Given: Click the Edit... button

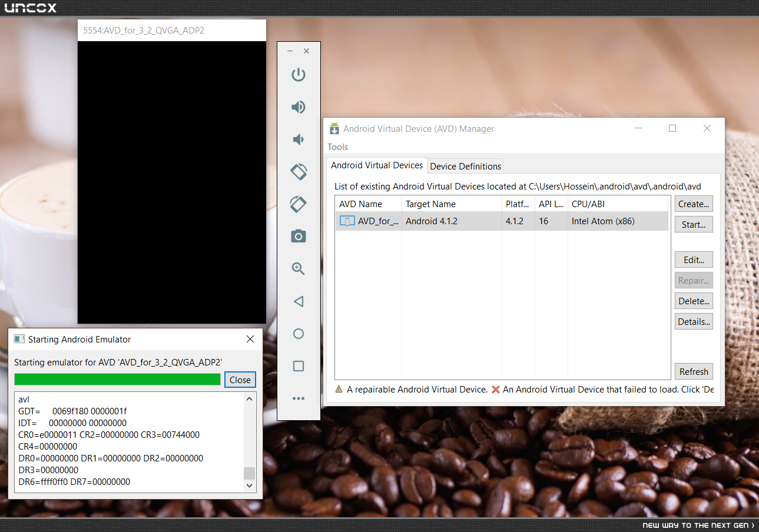Looking at the screenshot, I should click(694, 260).
